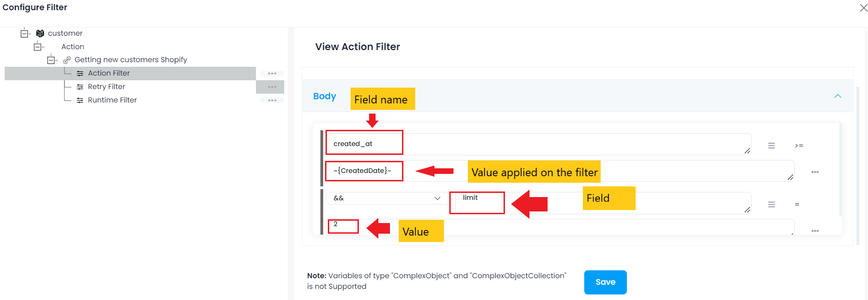The image size is (868, 300).
Task: Open the && logical operator dropdown
Action: click(x=387, y=198)
